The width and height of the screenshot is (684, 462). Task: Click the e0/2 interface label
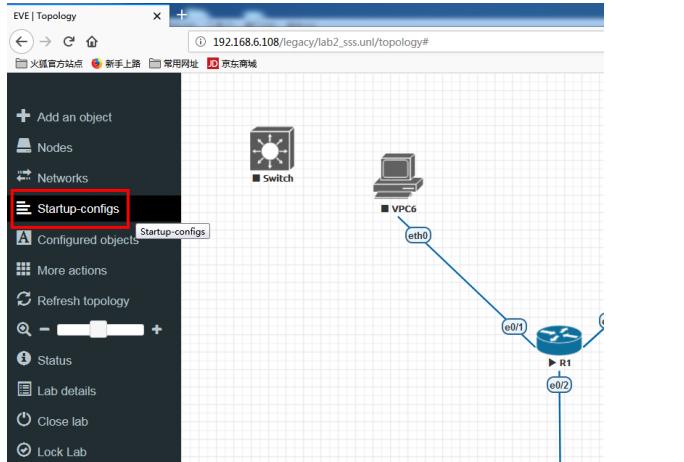tap(559, 385)
